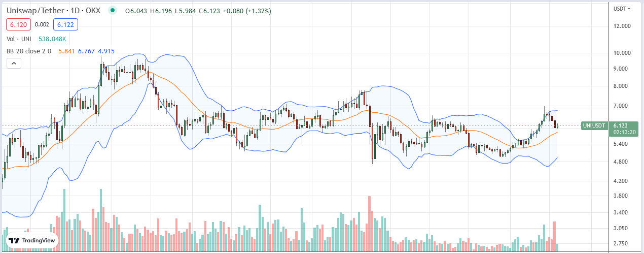Click the orange BB basis value 5.841

coord(66,51)
